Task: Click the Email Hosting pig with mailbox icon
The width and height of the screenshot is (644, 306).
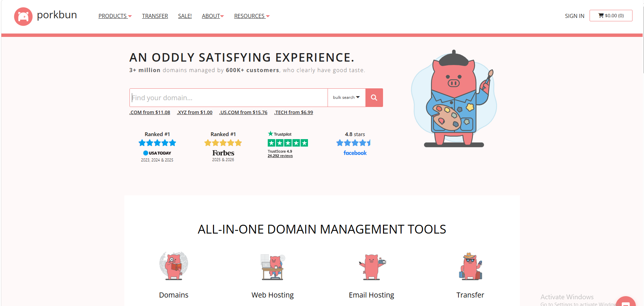Action: (372, 267)
